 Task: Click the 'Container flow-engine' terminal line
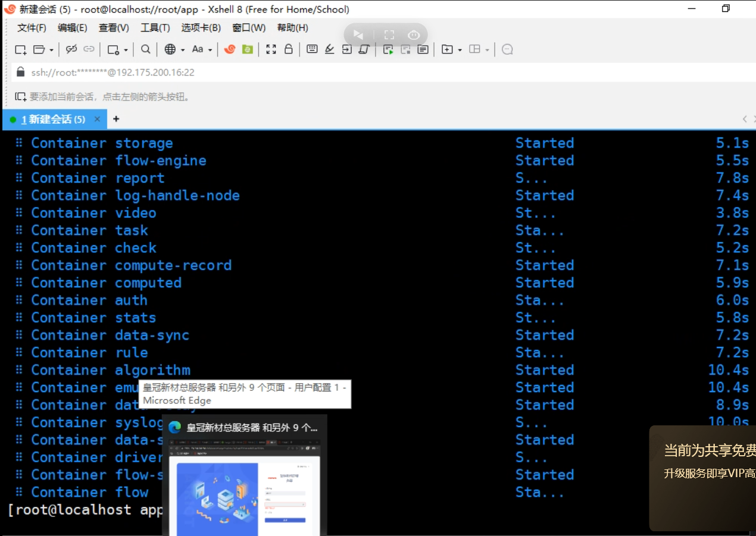tap(118, 161)
